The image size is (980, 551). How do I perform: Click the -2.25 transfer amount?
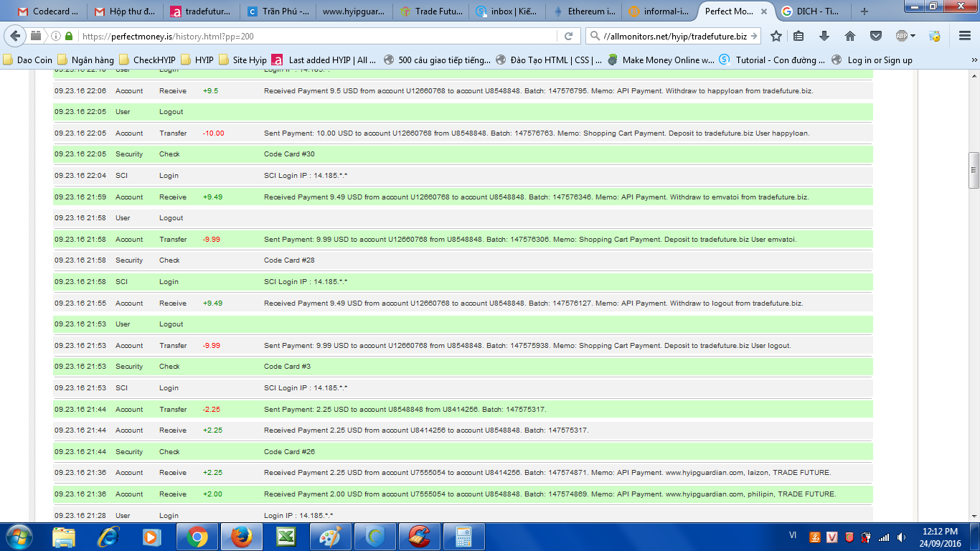coord(211,410)
